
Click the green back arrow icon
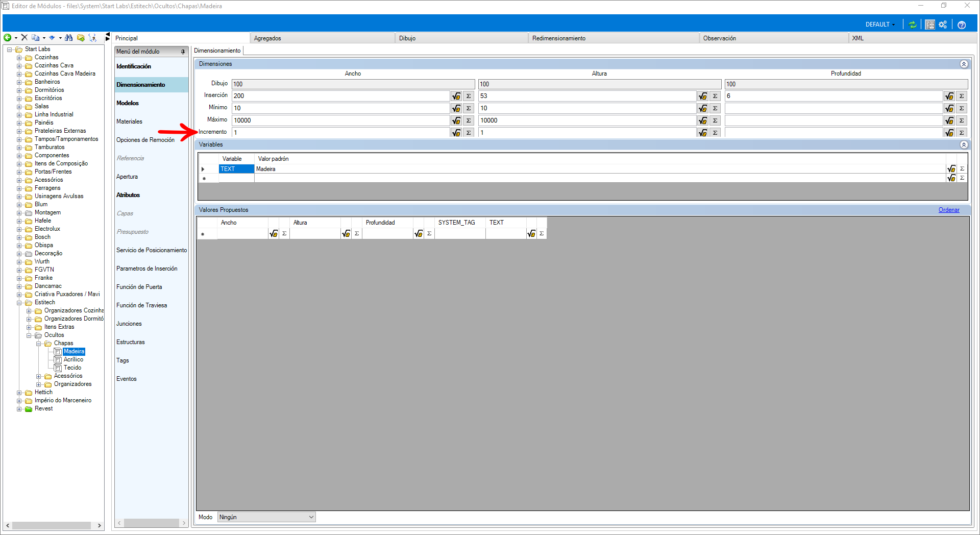pos(8,38)
